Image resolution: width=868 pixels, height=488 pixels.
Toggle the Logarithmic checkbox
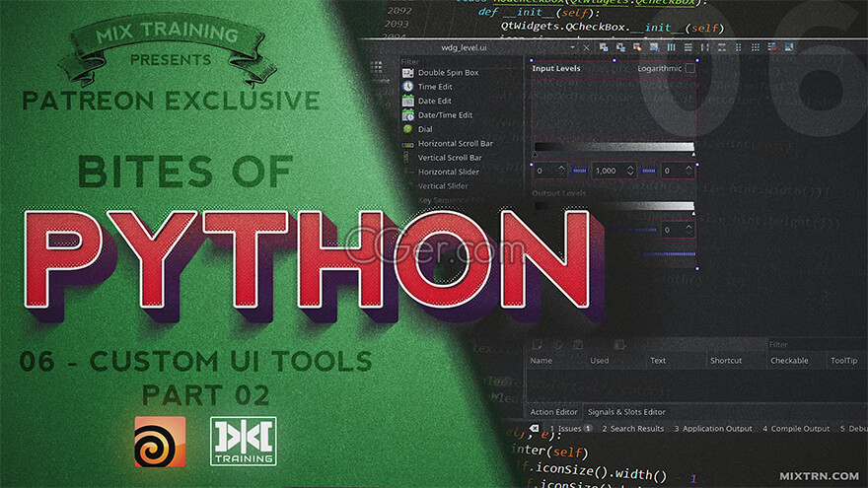coord(689,68)
